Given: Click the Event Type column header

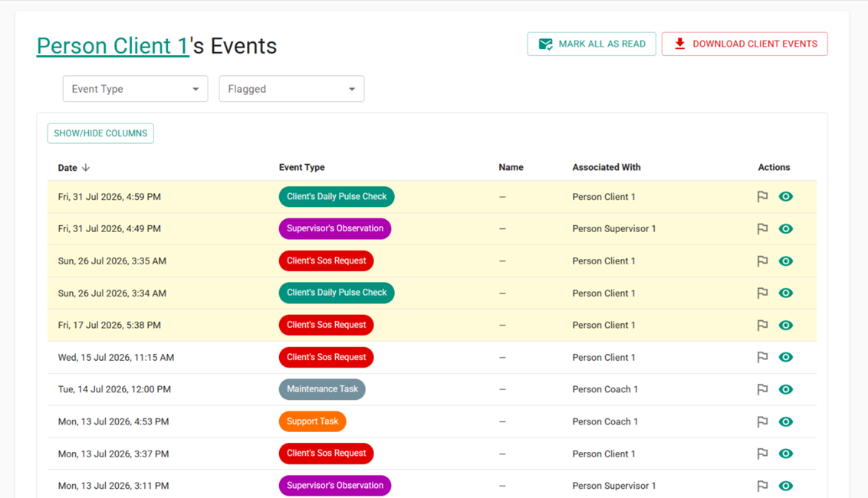Looking at the screenshot, I should [x=301, y=167].
